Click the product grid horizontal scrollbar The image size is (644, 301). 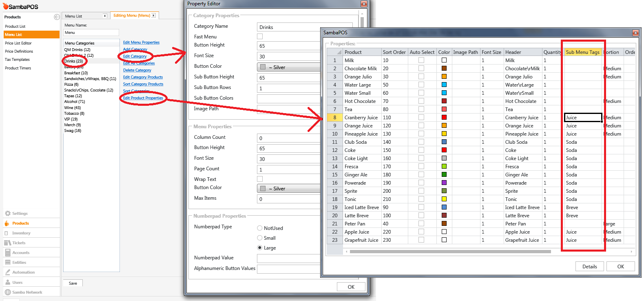coord(450,252)
